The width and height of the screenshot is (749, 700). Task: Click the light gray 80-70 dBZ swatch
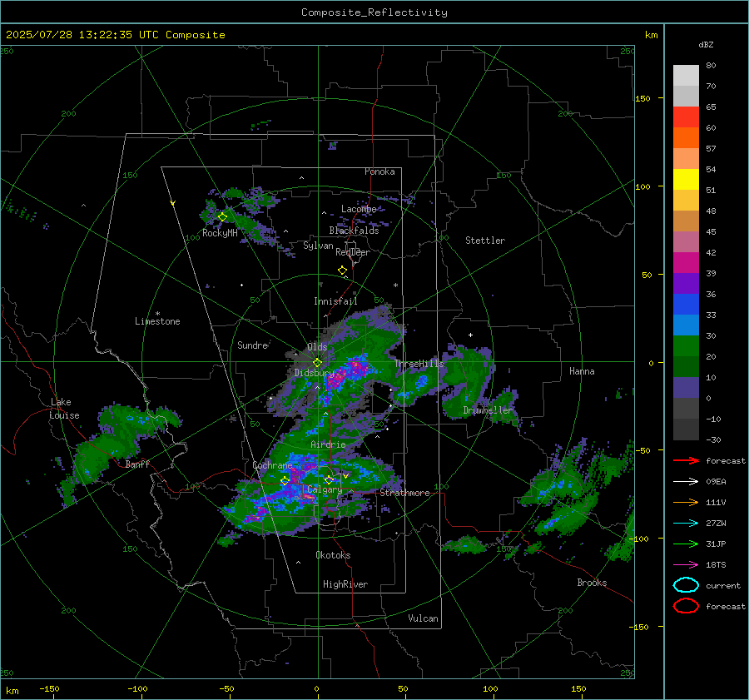[x=686, y=76]
